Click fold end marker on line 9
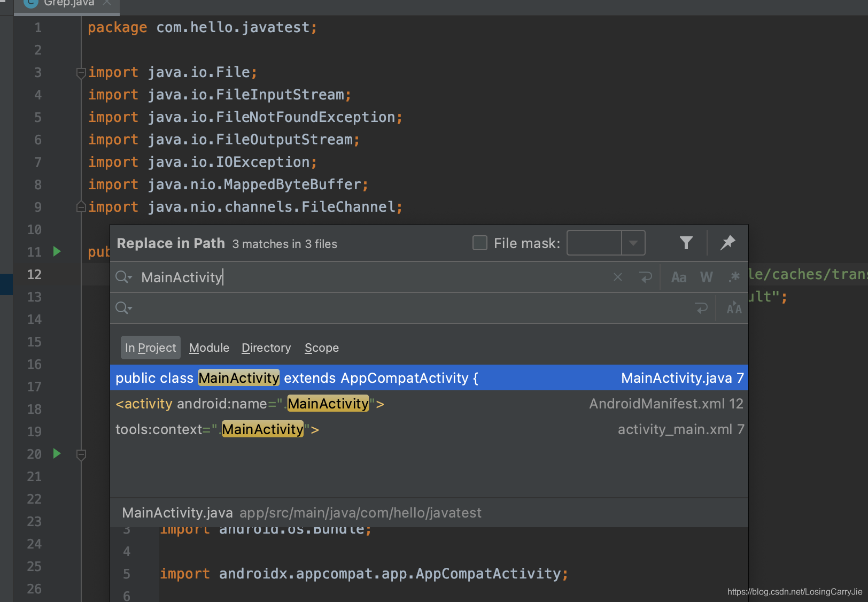 (81, 206)
